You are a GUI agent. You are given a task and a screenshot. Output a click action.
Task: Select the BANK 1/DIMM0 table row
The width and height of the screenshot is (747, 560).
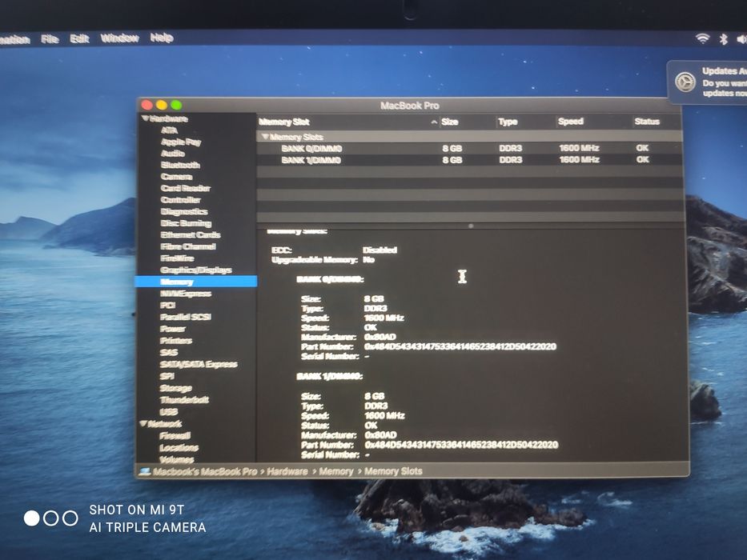[469, 159]
